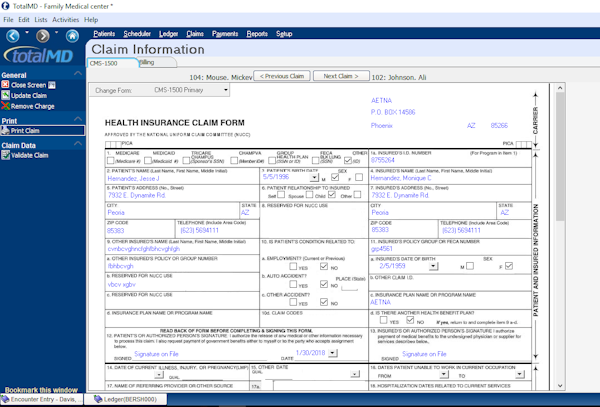Collapse the General sidebar section
Image resolution: width=600 pixels, height=407 pixels.
click(80, 75)
